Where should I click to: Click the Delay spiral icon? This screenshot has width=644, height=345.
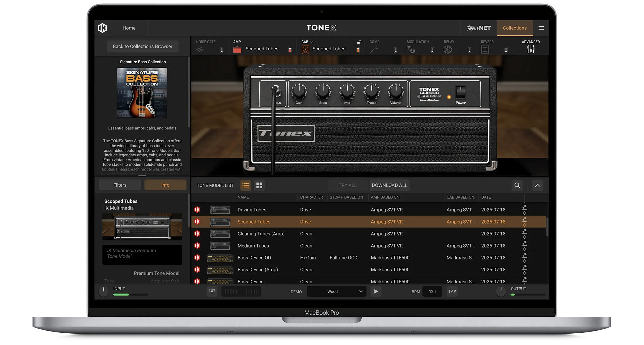click(448, 49)
